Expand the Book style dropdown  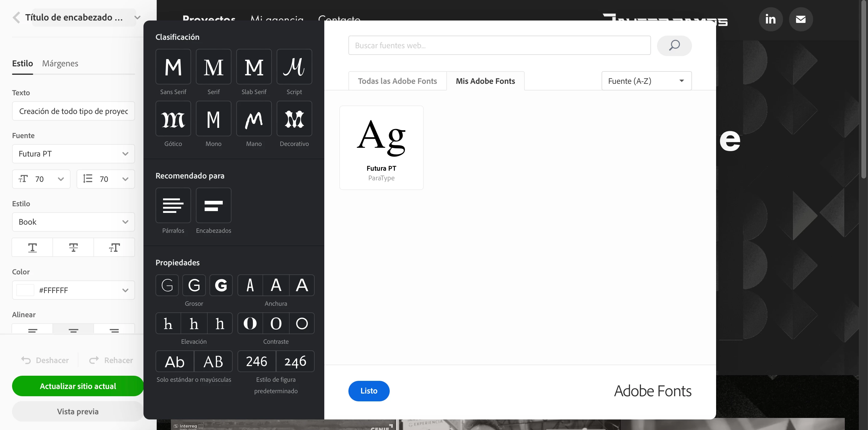[74, 222]
